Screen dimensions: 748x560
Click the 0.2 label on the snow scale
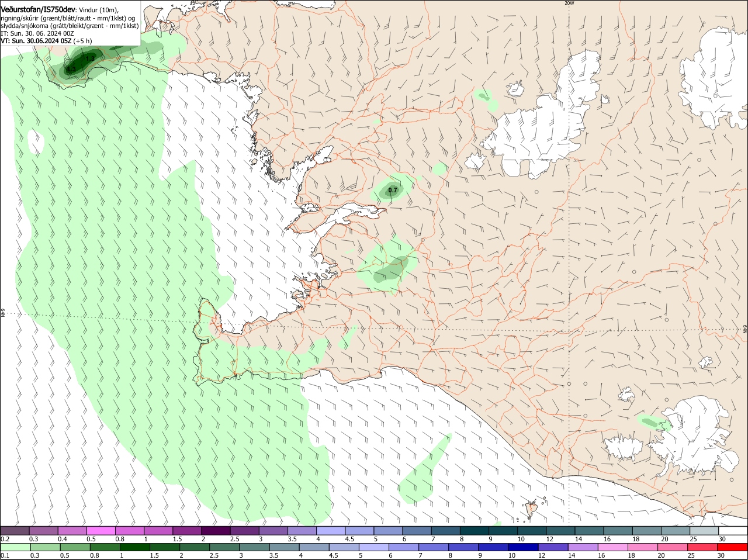tap(5, 539)
